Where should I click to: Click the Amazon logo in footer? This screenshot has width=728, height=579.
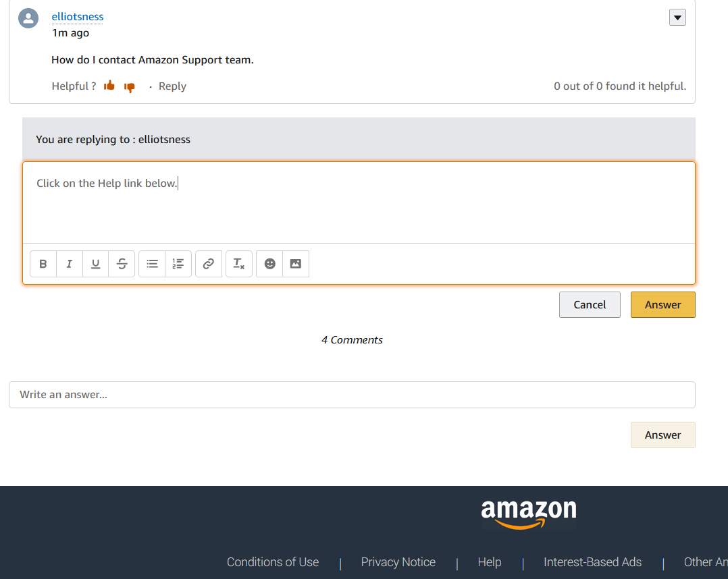pyautogui.click(x=529, y=514)
